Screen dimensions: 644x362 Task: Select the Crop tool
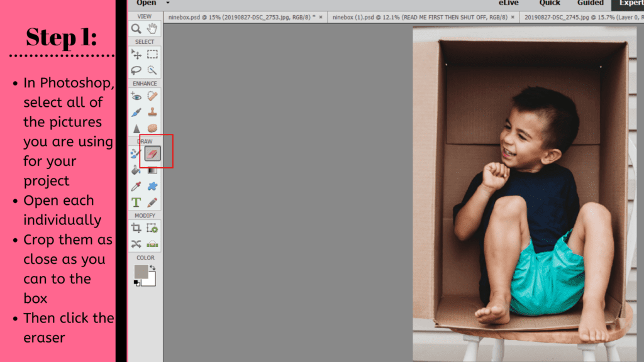[x=136, y=228]
